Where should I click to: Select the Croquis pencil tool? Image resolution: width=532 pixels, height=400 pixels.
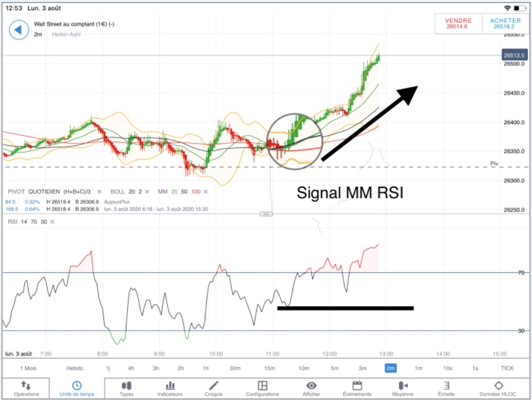tap(214, 385)
